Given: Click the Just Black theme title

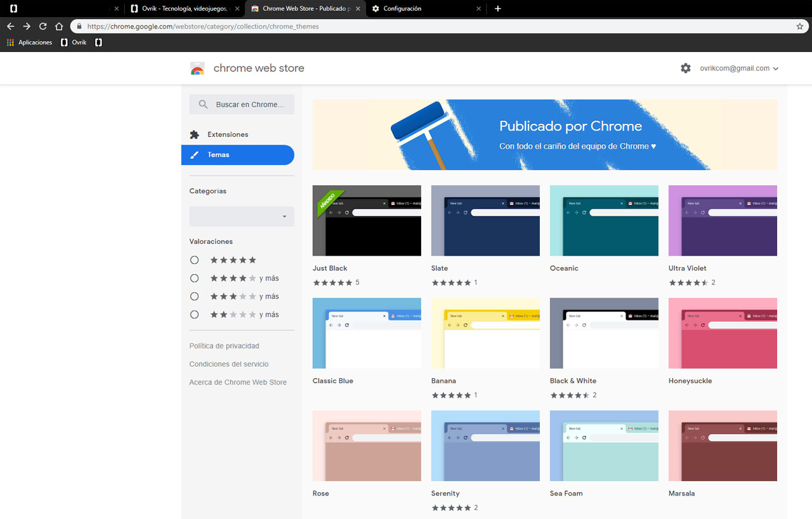Looking at the screenshot, I should click(x=330, y=268).
